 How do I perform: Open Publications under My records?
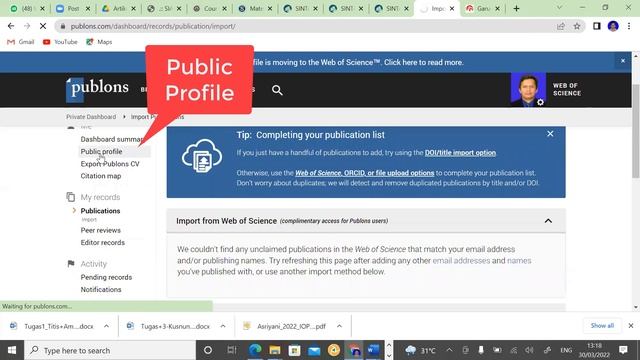click(x=100, y=211)
